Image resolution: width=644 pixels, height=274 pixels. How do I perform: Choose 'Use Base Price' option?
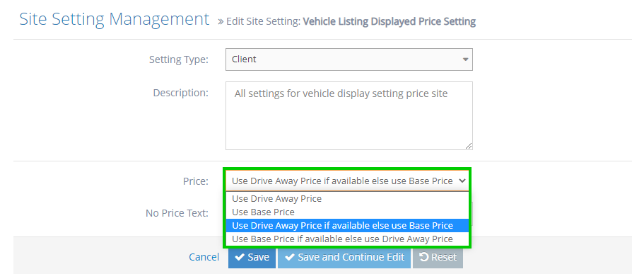(347, 212)
